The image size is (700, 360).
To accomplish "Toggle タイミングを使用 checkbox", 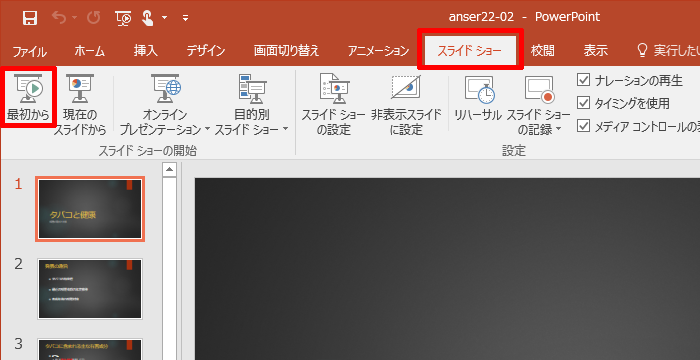I will pyautogui.click(x=583, y=103).
